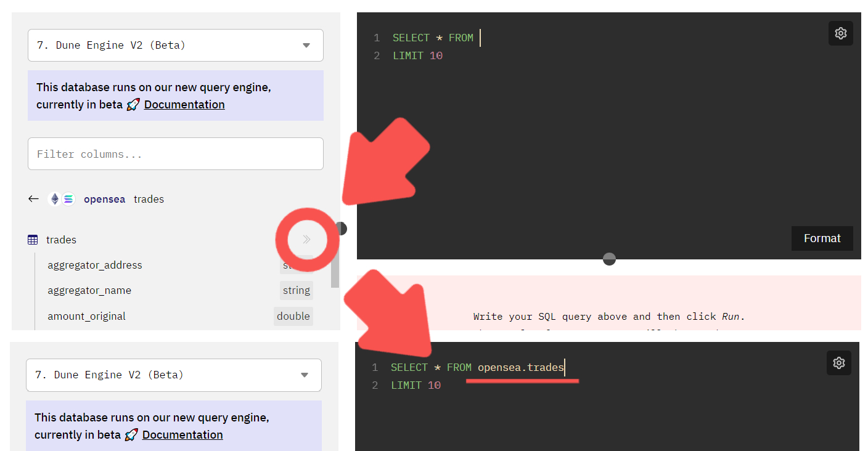Click the Format button
The image size is (868, 451).
point(822,238)
